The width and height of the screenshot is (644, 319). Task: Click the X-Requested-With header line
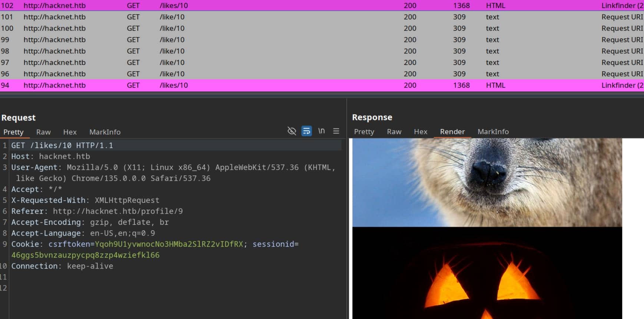click(x=85, y=200)
